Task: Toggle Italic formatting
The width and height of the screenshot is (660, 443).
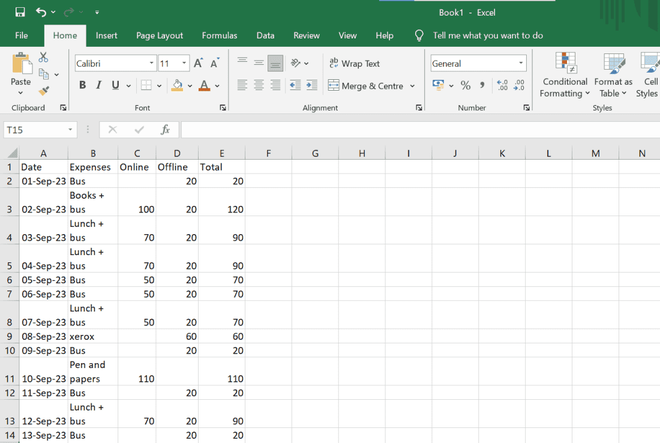Action: tap(98, 85)
